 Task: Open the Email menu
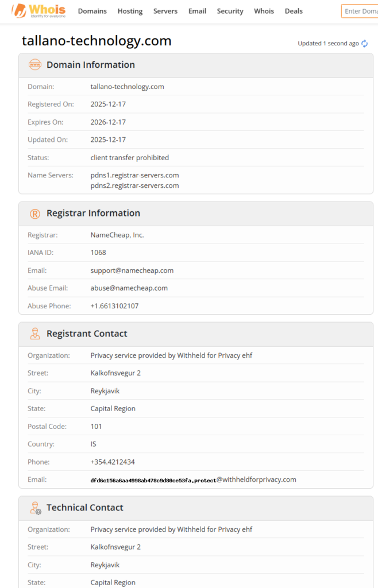click(197, 11)
